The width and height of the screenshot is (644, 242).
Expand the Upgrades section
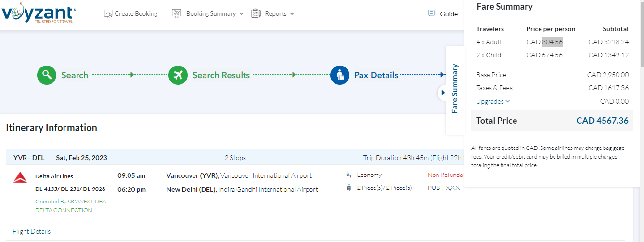pos(493,101)
